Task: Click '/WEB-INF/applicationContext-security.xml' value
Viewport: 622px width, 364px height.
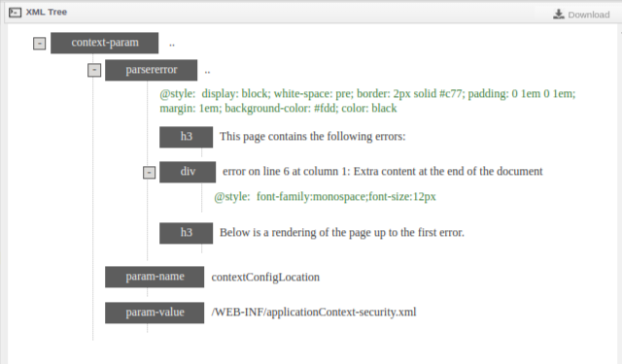Action: tap(314, 313)
